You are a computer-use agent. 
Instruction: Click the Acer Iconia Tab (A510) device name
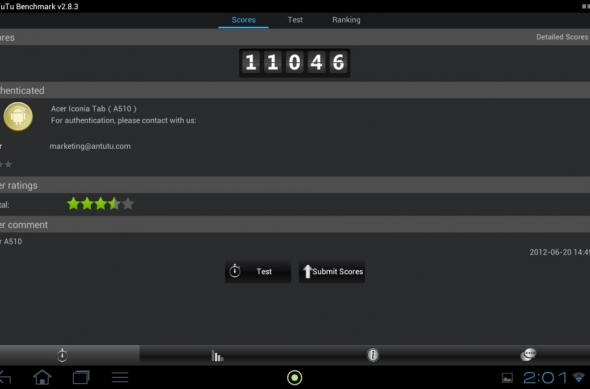tap(94, 109)
